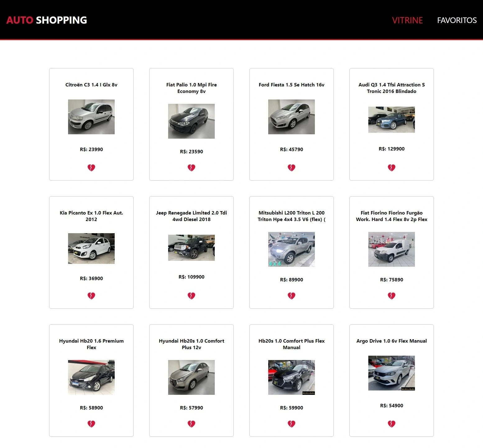Image resolution: width=483 pixels, height=448 pixels.
Task: Favorite the Fiat Palio 1.0 Mpi Fire car
Action: pos(191,168)
